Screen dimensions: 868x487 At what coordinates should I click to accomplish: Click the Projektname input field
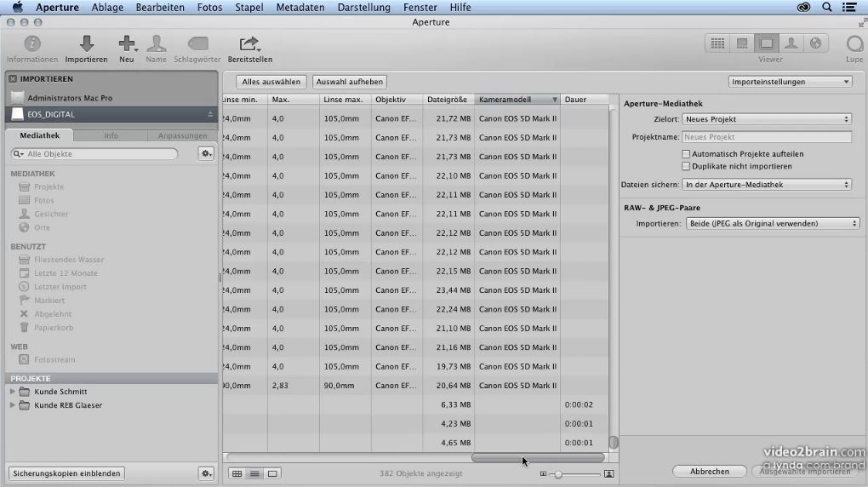coord(767,137)
